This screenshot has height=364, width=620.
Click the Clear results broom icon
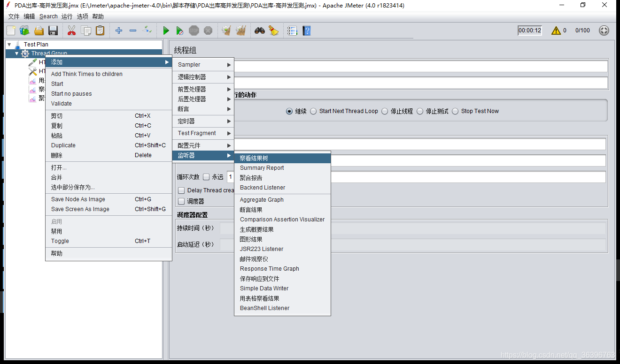pyautogui.click(x=226, y=31)
